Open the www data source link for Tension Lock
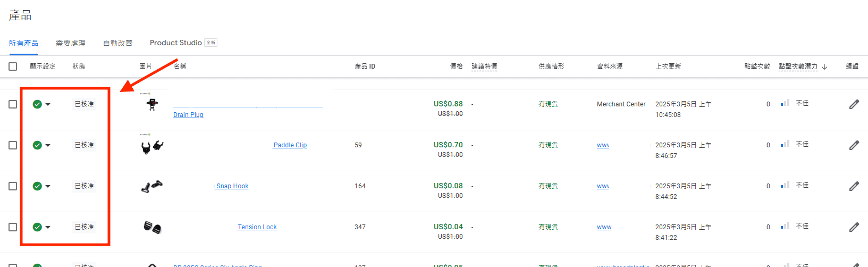Viewport: 868px width, 267px height. pos(604,227)
